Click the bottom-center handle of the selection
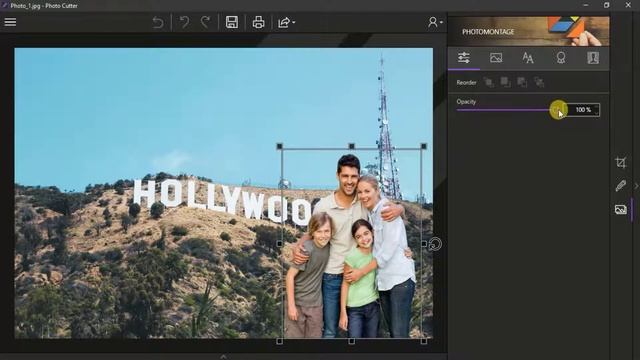The image size is (640, 360). tap(351, 341)
